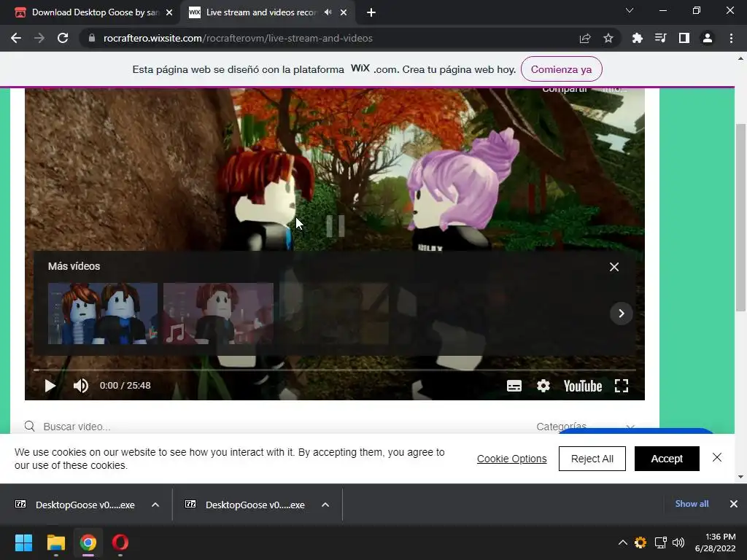Click the Comienza ya button

click(x=561, y=69)
